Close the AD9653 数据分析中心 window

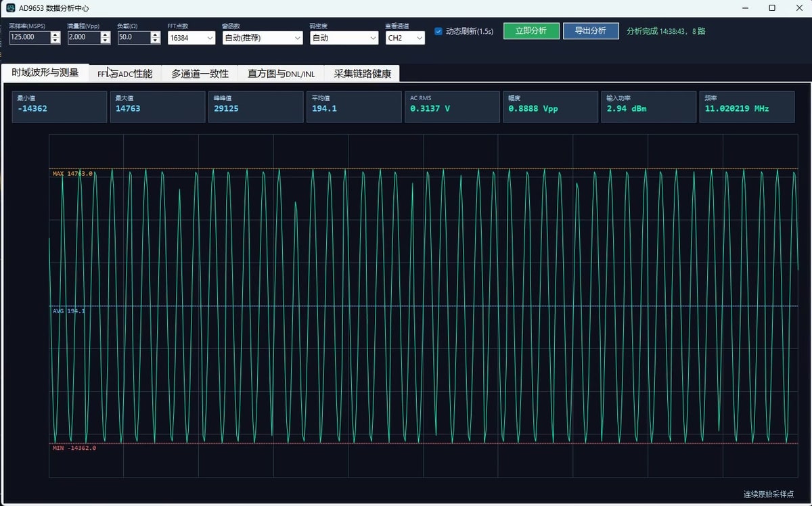tap(799, 8)
